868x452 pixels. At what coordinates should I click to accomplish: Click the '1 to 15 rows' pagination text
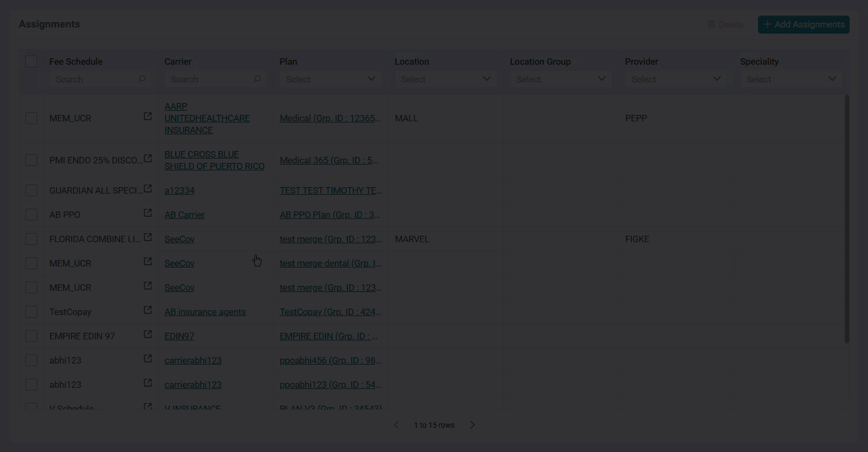(435, 425)
